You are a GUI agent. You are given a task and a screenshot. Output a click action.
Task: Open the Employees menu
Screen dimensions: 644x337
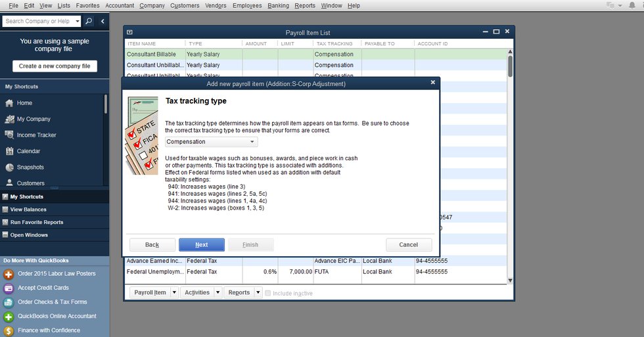tap(246, 5)
